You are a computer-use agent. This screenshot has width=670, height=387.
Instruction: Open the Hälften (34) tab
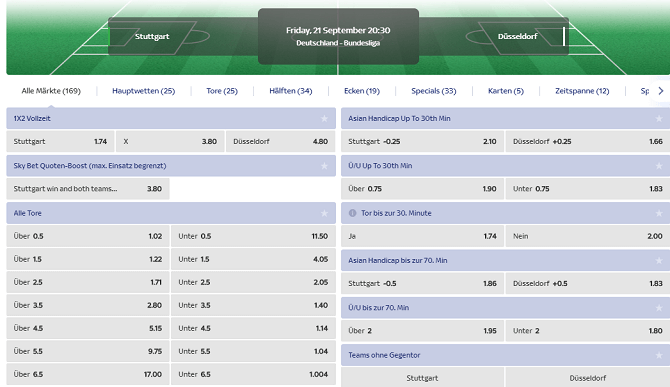291,91
